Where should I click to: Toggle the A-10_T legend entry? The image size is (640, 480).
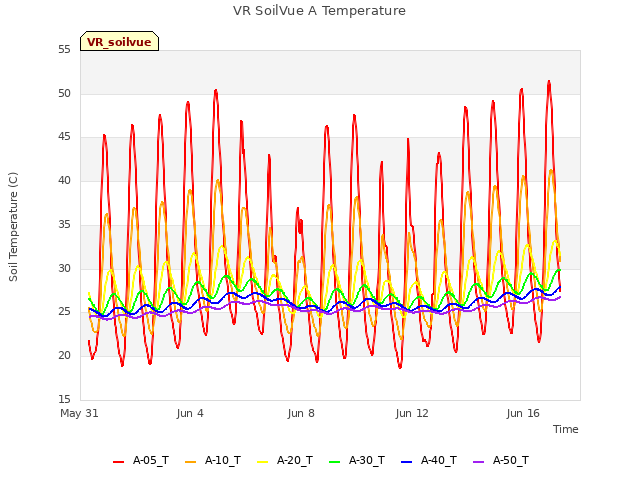tap(213, 460)
